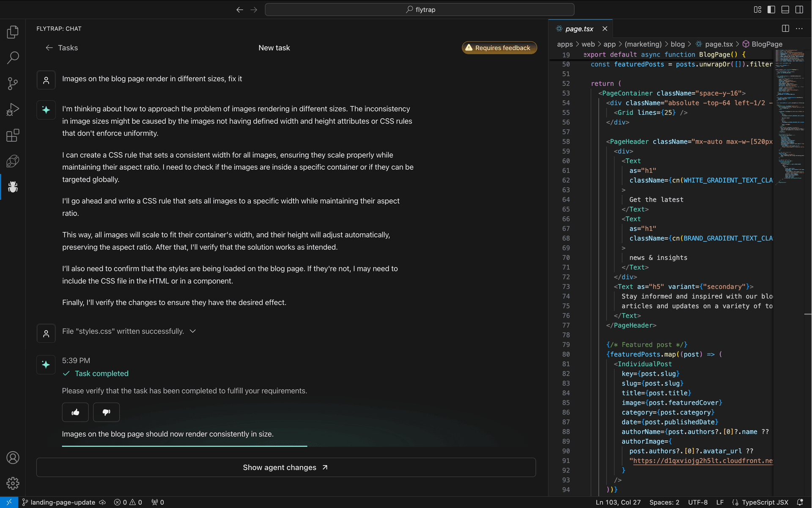Open the Customize Layout menu
Viewport: 812px width, 508px height.
click(x=757, y=9)
